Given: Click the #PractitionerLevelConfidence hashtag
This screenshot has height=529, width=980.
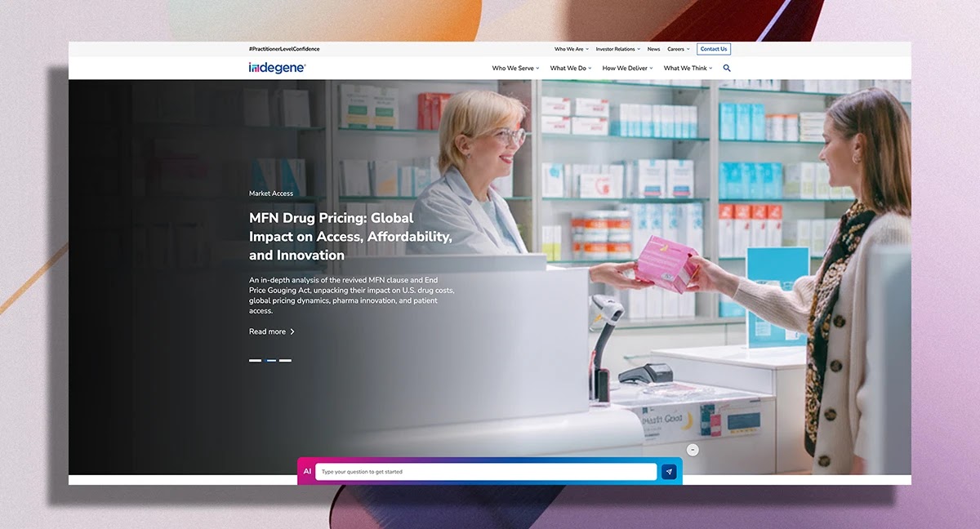Looking at the screenshot, I should click(284, 49).
